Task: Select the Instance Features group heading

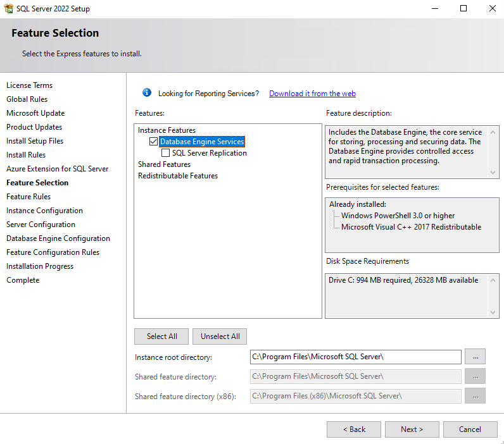Action: click(x=167, y=130)
